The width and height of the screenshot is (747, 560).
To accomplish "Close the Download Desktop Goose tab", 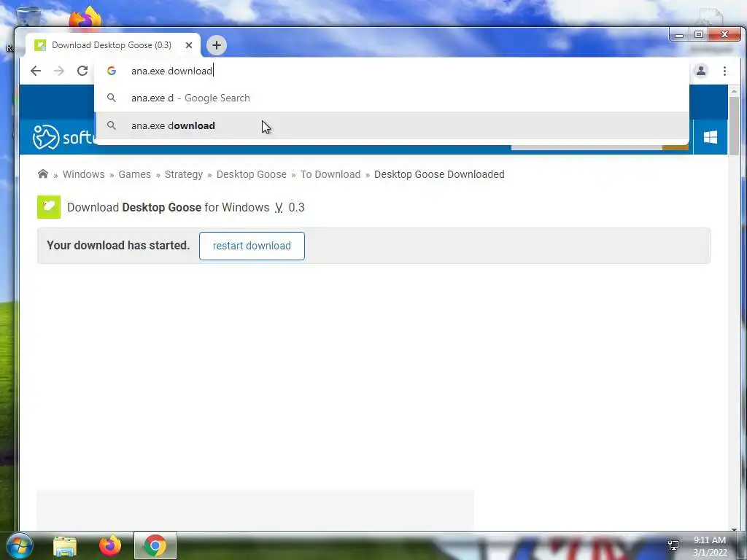I will pyautogui.click(x=189, y=45).
